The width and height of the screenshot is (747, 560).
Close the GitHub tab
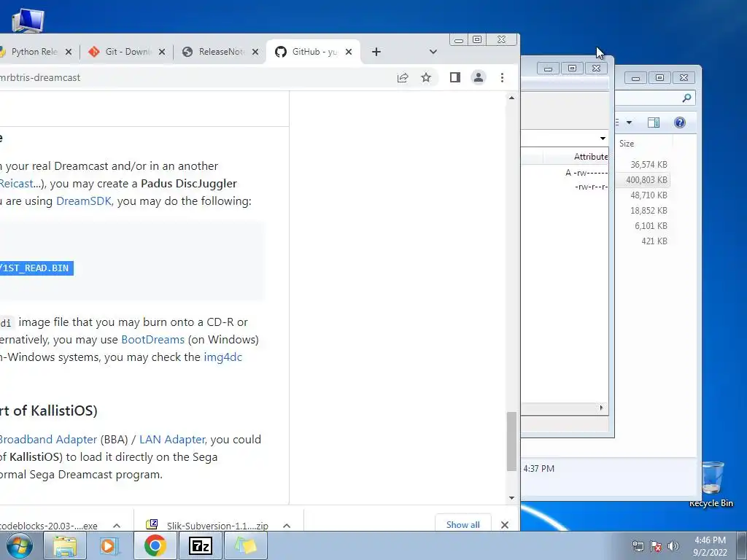349,52
